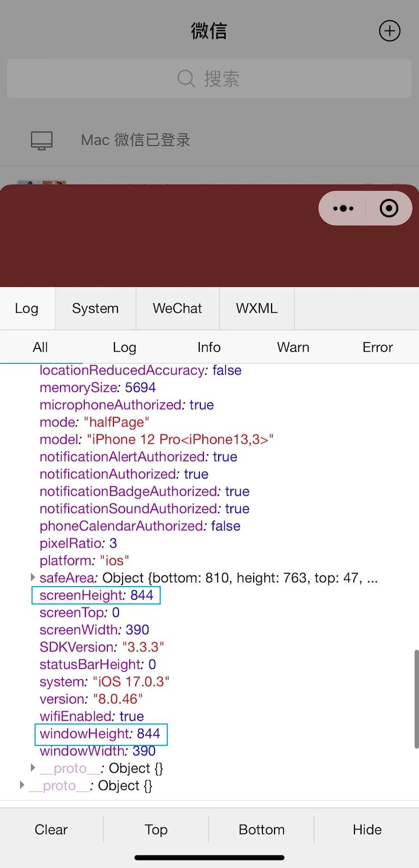Hide the vConsole panel
The width and height of the screenshot is (419, 868).
tap(367, 829)
